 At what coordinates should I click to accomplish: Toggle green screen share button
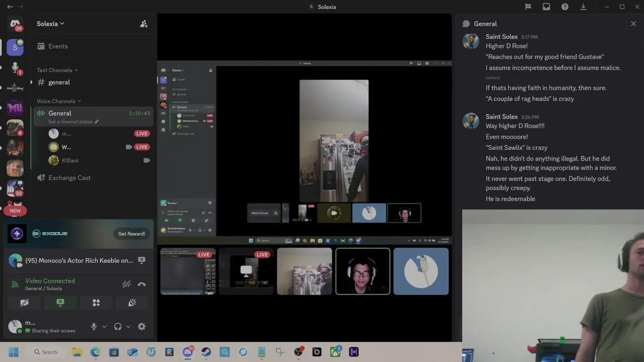click(x=60, y=303)
